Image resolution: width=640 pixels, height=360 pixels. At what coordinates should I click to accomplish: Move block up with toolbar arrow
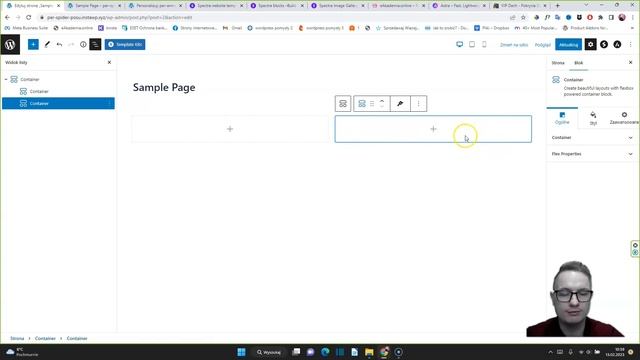coord(382,101)
